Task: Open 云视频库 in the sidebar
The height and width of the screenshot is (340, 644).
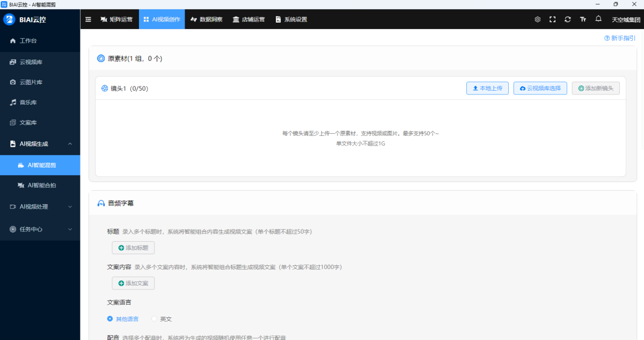Action: coord(31,62)
